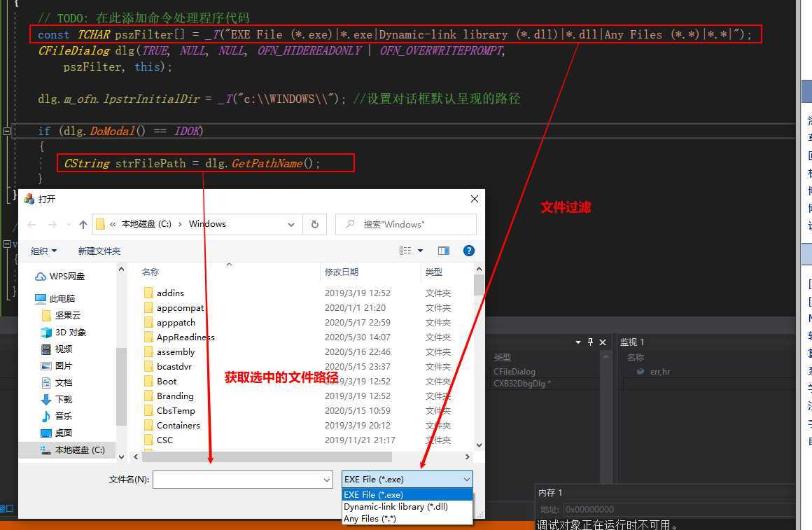This screenshot has width=812, height=530.
Task: Click the search Windows field
Action: pyautogui.click(x=405, y=224)
